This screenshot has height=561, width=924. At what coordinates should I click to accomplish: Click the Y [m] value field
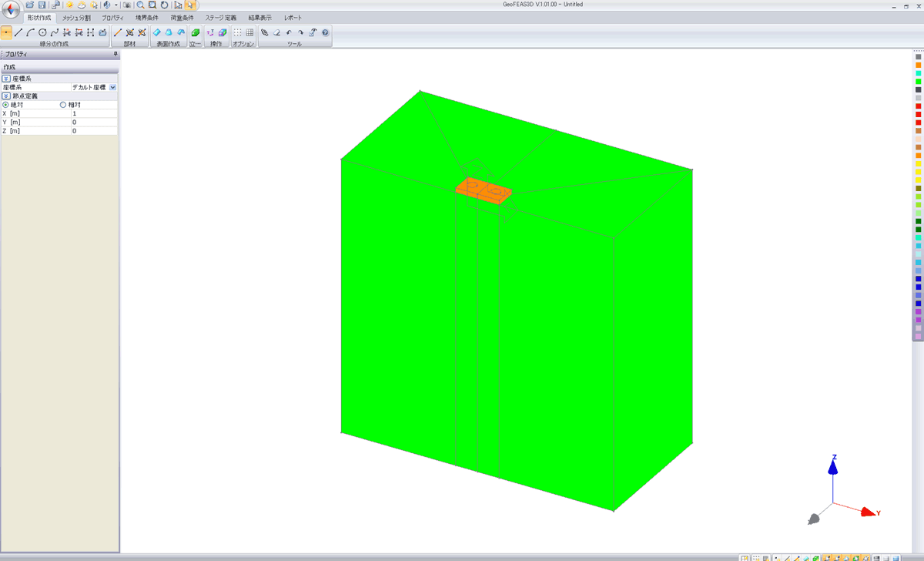(94, 122)
